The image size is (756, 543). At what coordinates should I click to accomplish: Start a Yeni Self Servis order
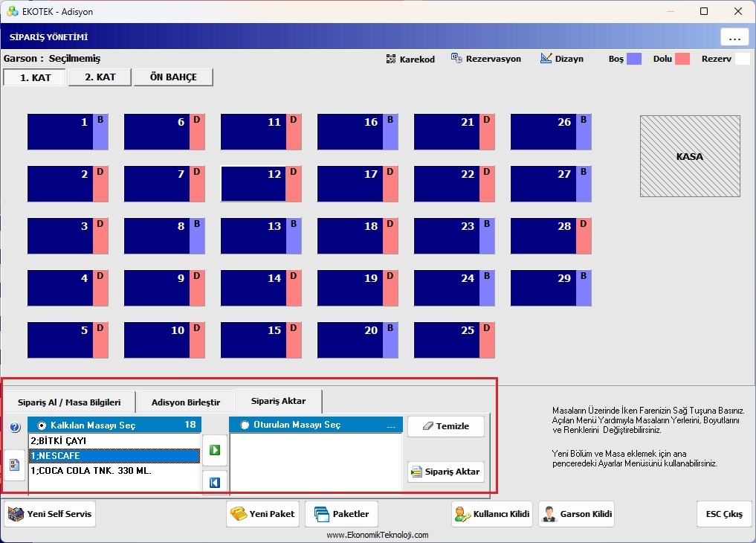click(x=50, y=514)
